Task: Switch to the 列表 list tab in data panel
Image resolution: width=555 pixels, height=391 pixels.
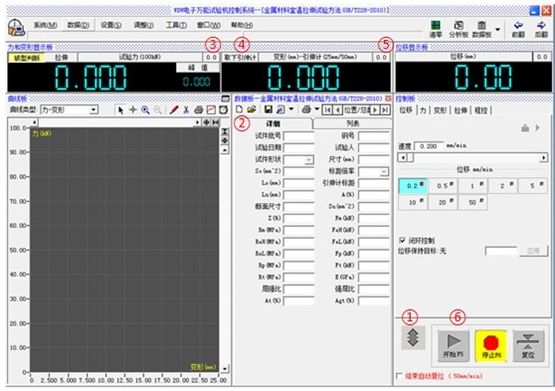Action: click(353, 123)
